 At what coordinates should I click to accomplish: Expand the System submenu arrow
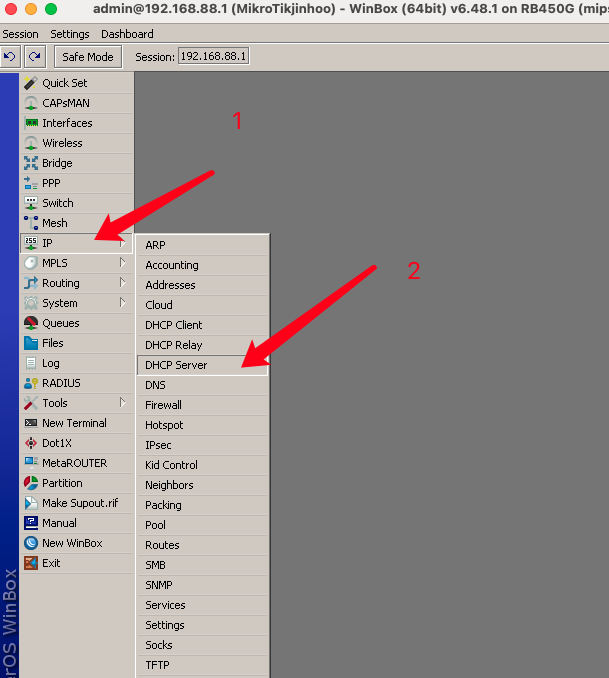[123, 303]
